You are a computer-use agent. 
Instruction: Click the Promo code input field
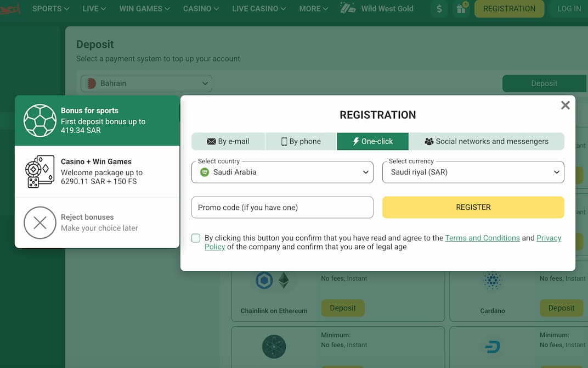coord(282,207)
